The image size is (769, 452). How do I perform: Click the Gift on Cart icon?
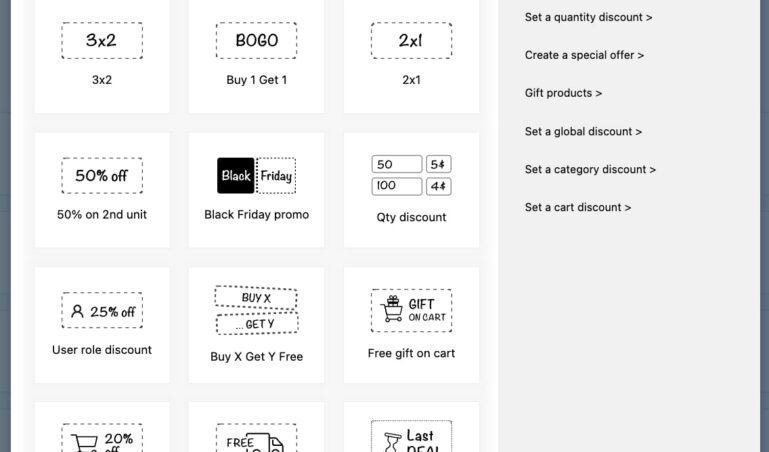(x=411, y=311)
